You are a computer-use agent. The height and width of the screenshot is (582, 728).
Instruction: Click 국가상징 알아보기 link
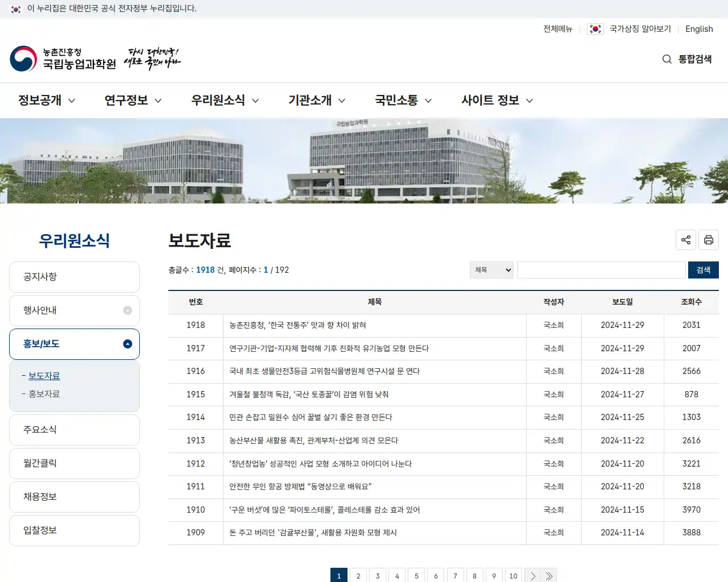(x=640, y=29)
